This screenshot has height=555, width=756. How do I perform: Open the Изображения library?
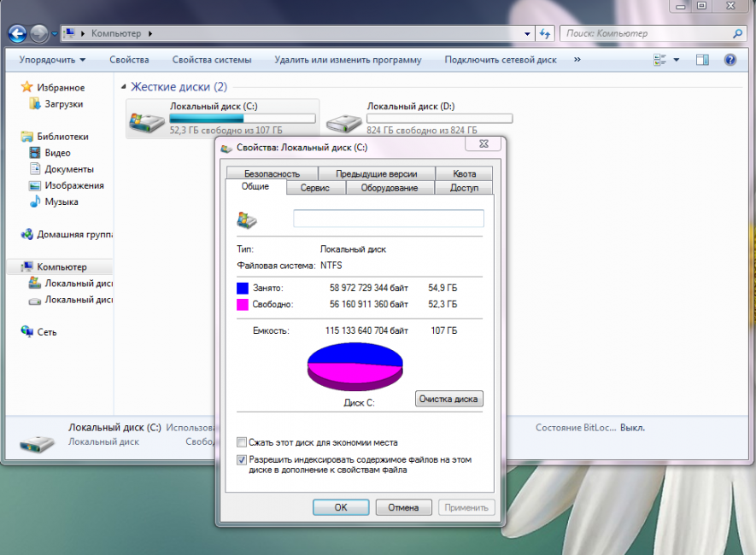(74, 186)
